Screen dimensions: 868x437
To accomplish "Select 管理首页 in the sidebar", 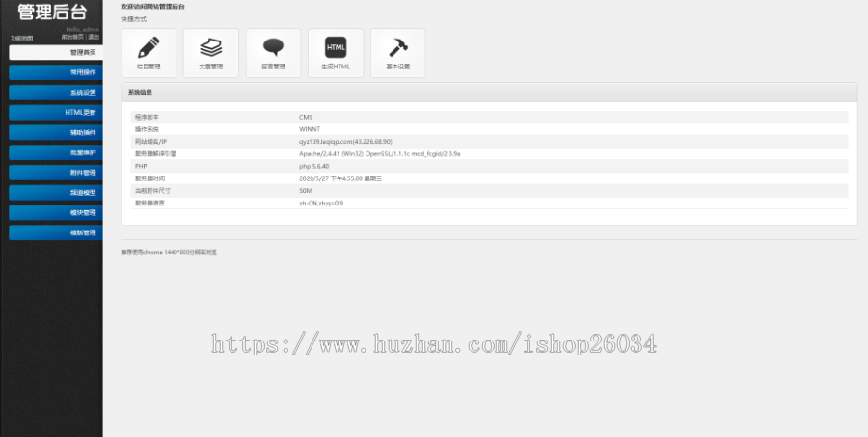I will 56,53.
